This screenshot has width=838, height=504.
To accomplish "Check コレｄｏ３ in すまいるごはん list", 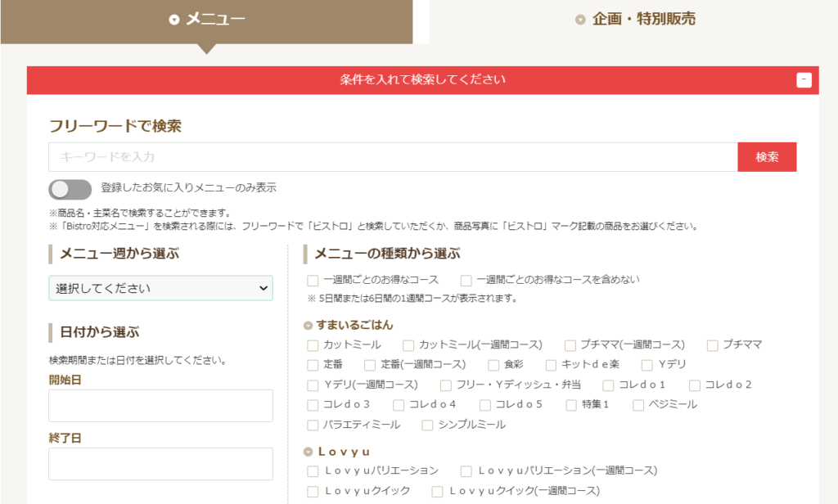I will 312,404.
